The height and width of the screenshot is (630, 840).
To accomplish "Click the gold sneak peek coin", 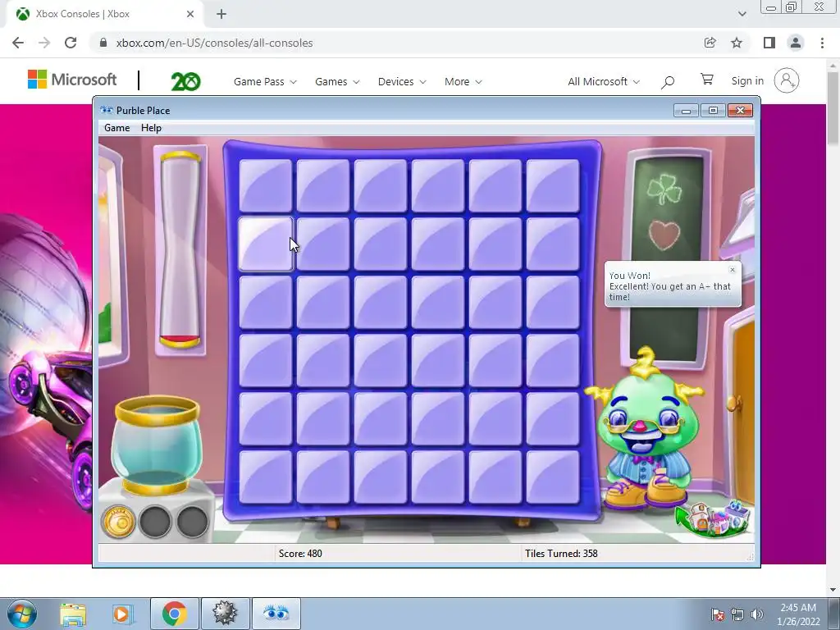I will point(118,521).
